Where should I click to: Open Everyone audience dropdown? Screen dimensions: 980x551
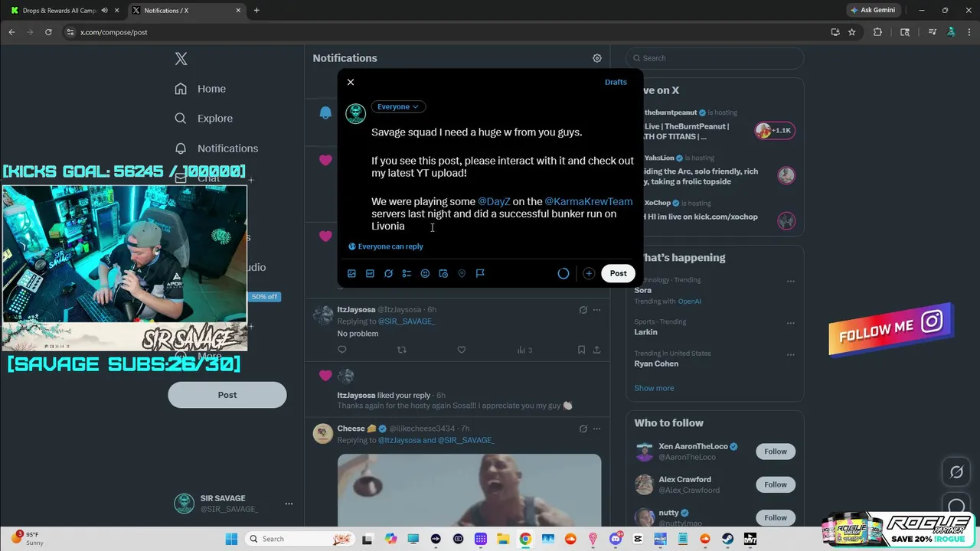(x=398, y=107)
